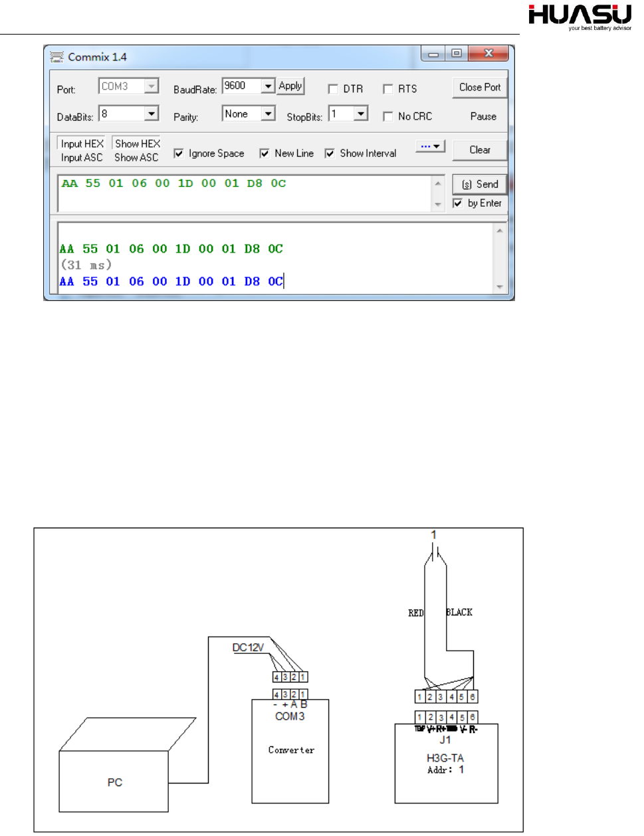Open the COM3 port dropdown

coord(152,86)
